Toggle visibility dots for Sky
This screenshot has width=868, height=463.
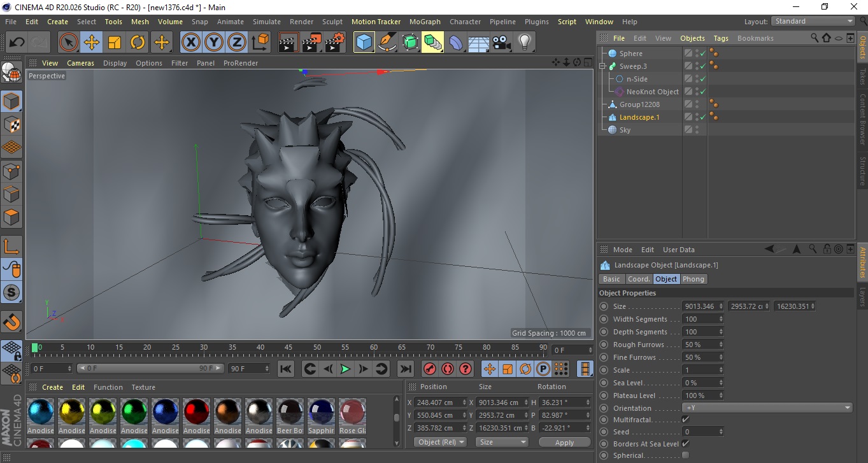(697, 130)
